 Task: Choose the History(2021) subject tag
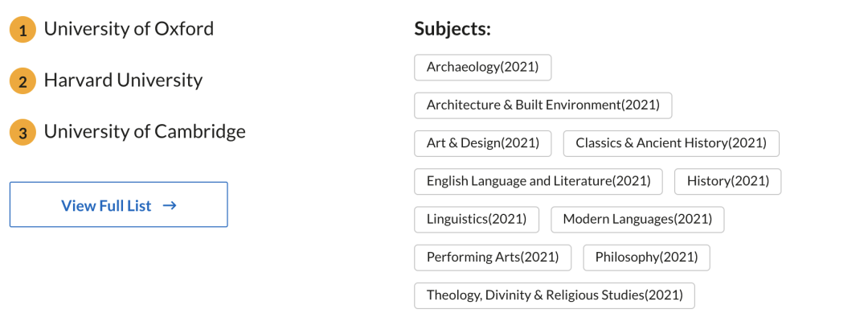727,181
